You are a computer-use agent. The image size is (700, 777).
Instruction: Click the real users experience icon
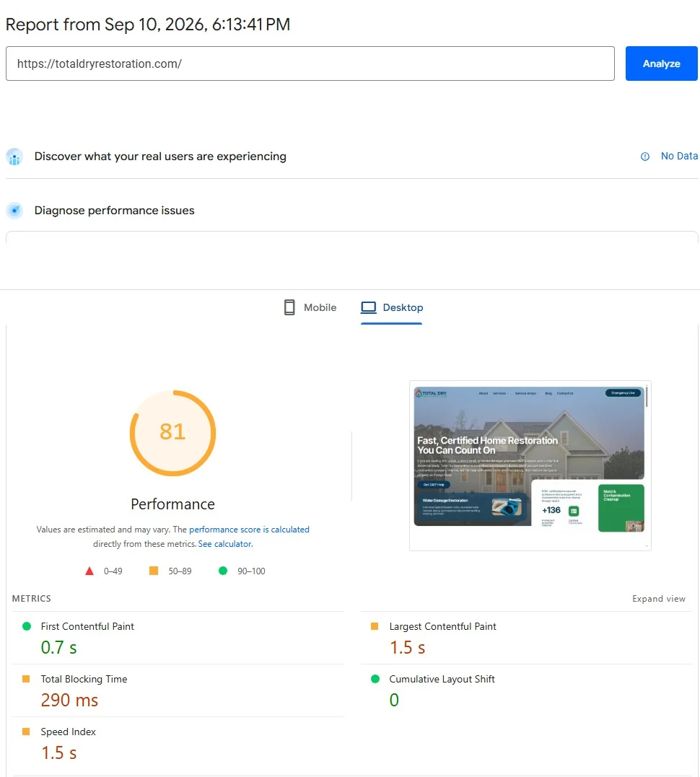pyautogui.click(x=15, y=157)
